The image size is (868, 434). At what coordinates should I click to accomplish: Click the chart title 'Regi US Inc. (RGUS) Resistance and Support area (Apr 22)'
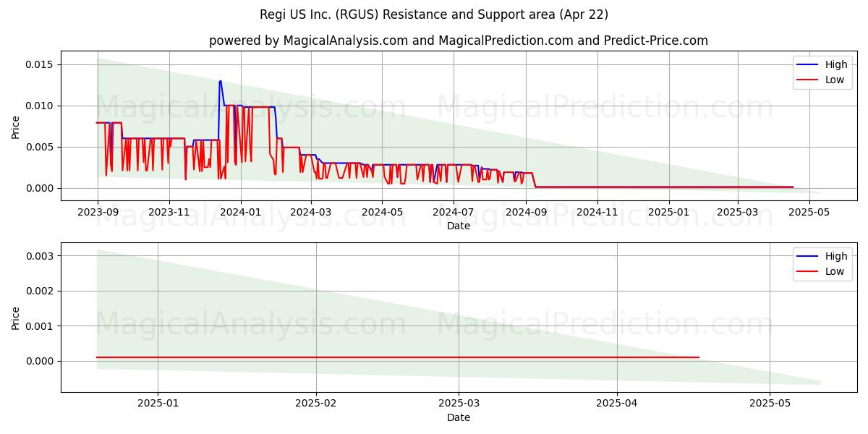(434, 14)
